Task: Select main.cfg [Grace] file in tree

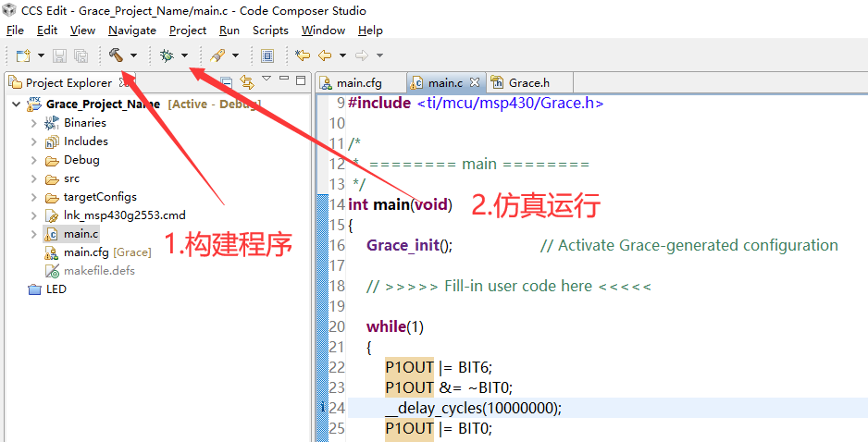Action: [x=107, y=252]
